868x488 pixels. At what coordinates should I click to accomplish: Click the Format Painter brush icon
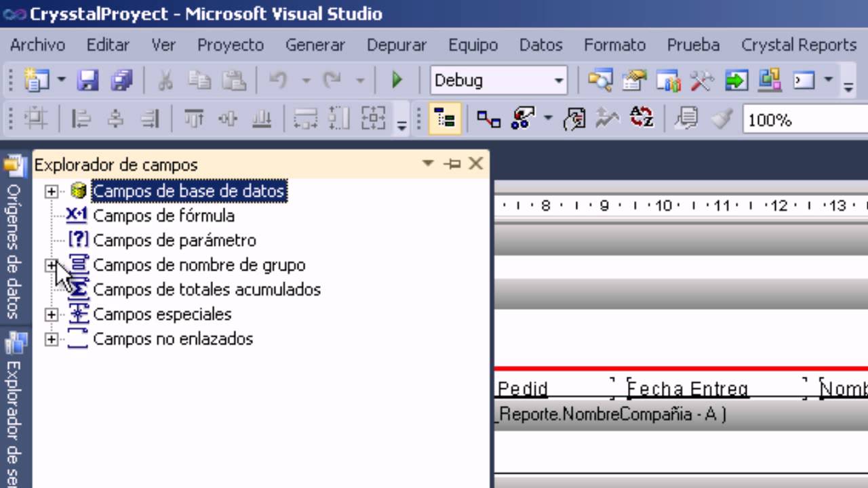pos(722,119)
